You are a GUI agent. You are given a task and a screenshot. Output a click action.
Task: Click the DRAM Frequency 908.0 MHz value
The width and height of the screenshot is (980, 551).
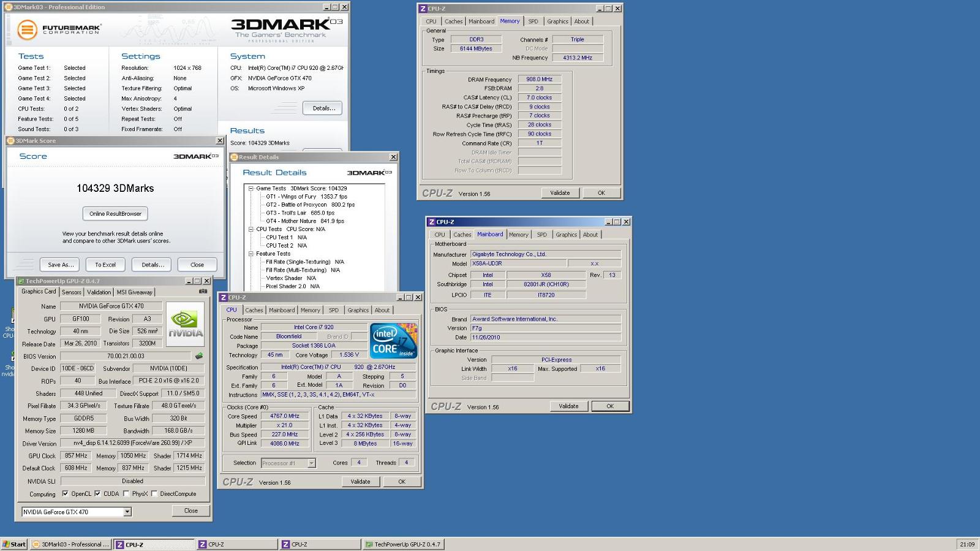coord(540,79)
